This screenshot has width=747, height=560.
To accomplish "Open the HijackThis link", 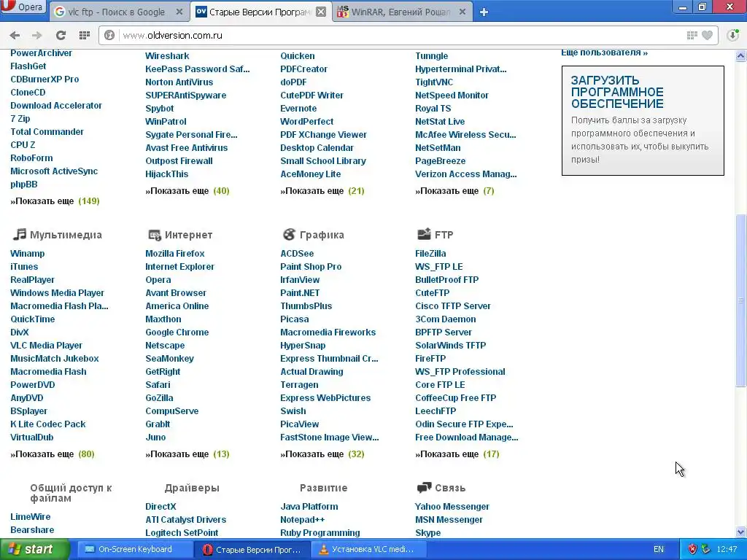I will [x=167, y=174].
